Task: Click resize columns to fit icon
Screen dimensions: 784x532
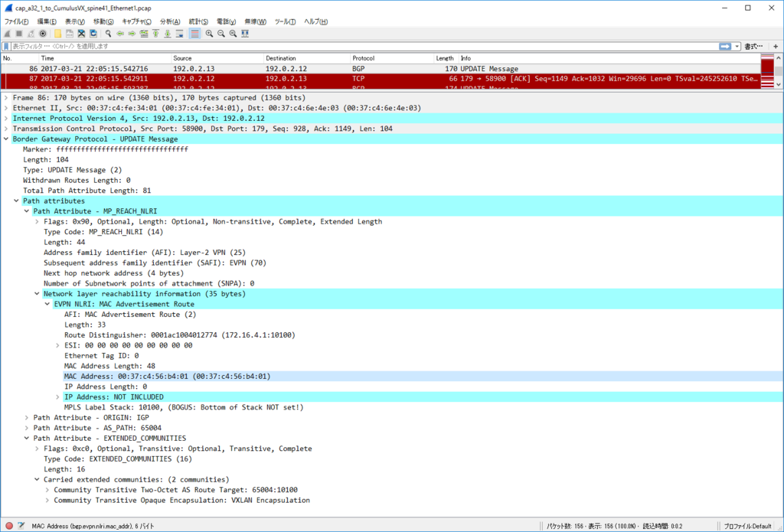Action: [x=245, y=34]
